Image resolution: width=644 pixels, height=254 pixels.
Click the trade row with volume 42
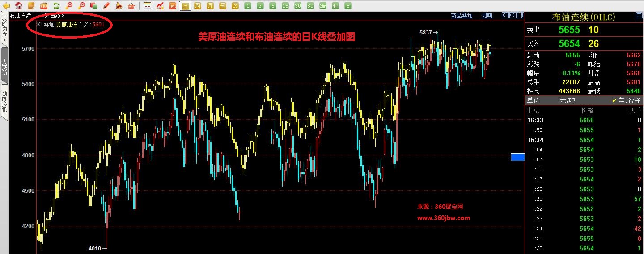coord(584,228)
